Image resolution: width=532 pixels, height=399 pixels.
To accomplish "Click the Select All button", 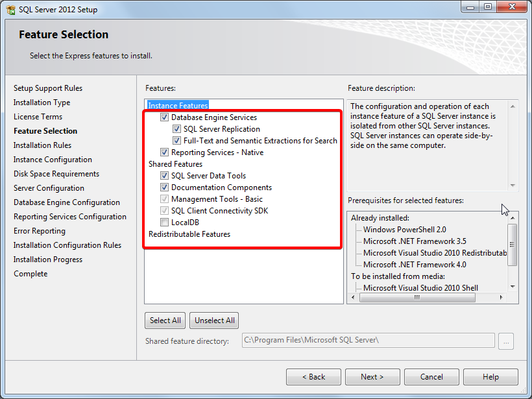I will pos(165,320).
